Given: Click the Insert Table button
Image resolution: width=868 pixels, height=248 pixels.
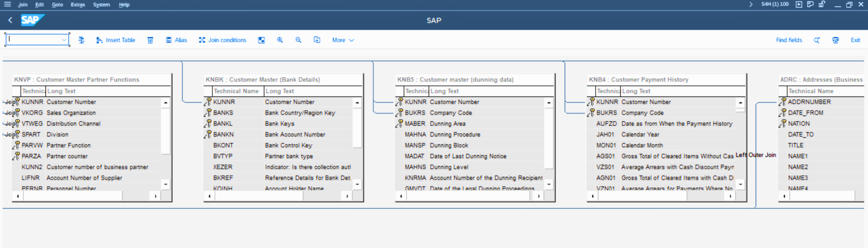Looking at the screenshot, I should pos(116,40).
